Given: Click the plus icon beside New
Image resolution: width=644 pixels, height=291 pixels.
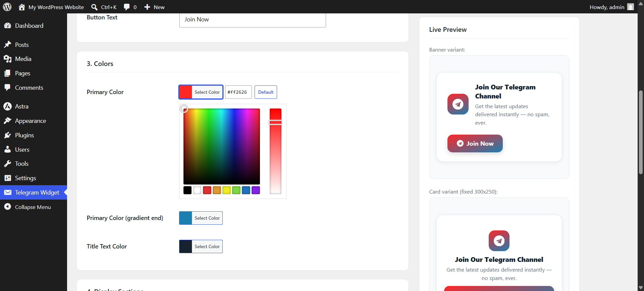Looking at the screenshot, I should [x=147, y=7].
